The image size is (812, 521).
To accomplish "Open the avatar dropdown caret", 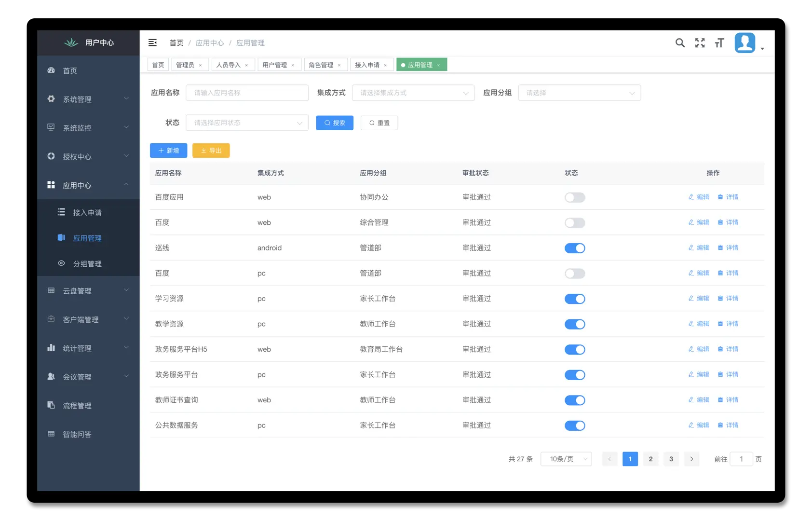I will tap(762, 49).
